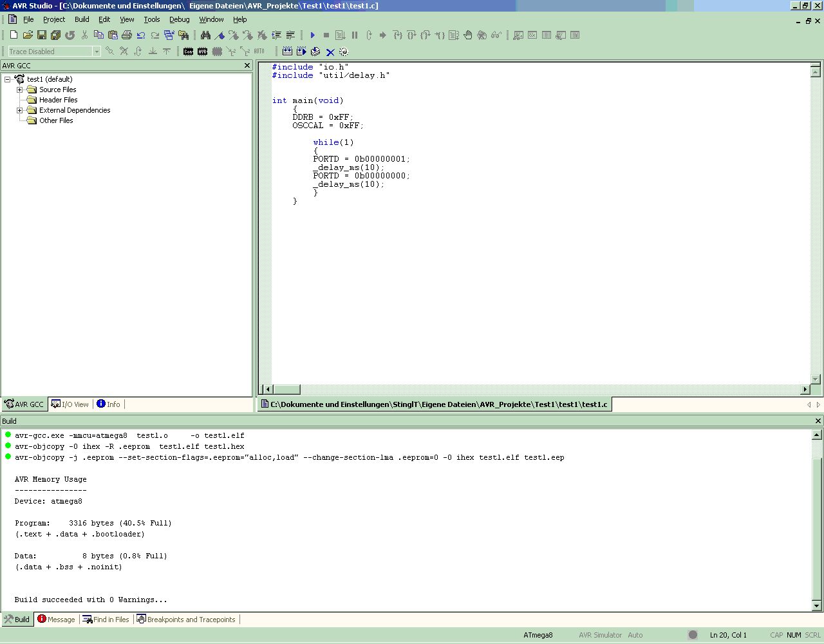This screenshot has width=824, height=644.
Task: Open the Trace Disabled dropdown
Action: 97,52
